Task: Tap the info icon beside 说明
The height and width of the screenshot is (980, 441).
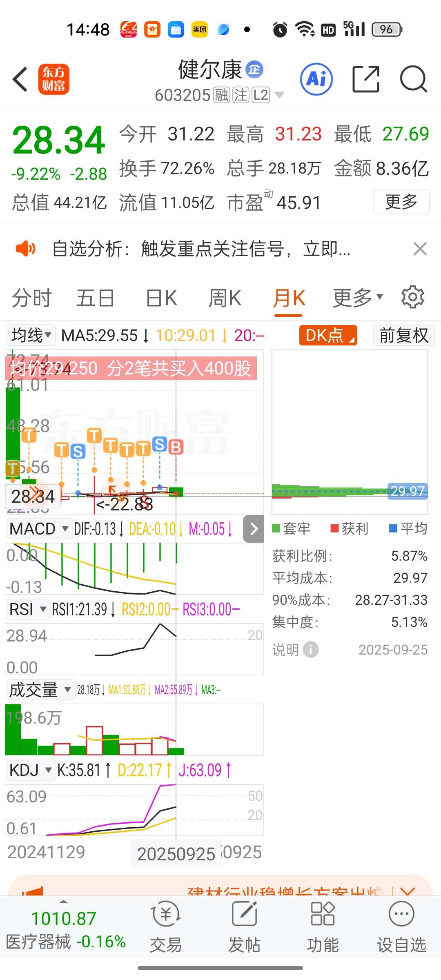Action: (x=311, y=650)
